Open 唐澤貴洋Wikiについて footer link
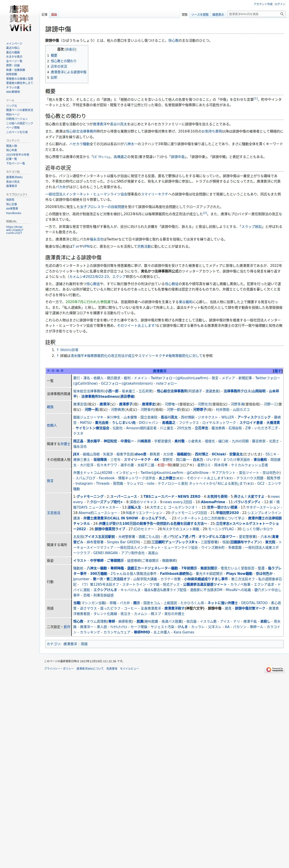The image size is (289, 868). click(x=90, y=669)
